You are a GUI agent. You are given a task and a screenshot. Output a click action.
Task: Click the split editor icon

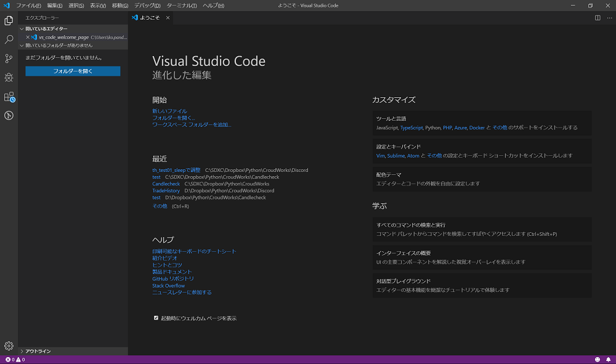(x=598, y=18)
